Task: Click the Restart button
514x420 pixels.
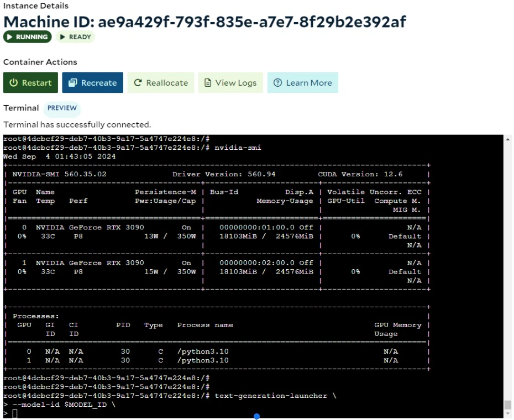Action: click(30, 83)
